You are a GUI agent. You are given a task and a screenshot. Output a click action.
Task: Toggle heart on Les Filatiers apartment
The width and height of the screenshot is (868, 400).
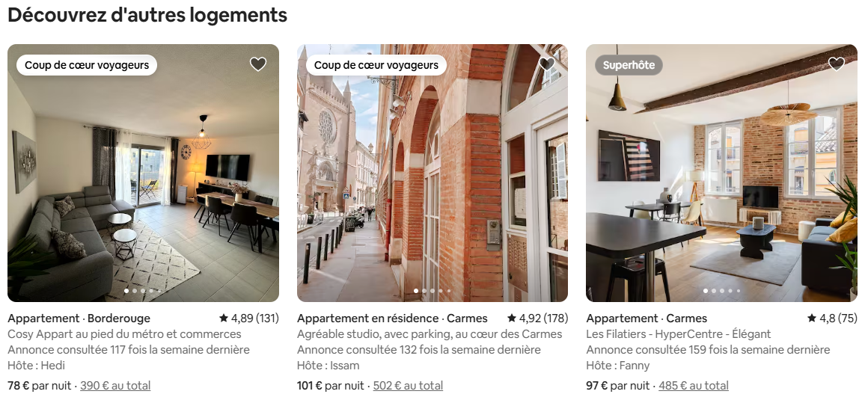click(836, 64)
